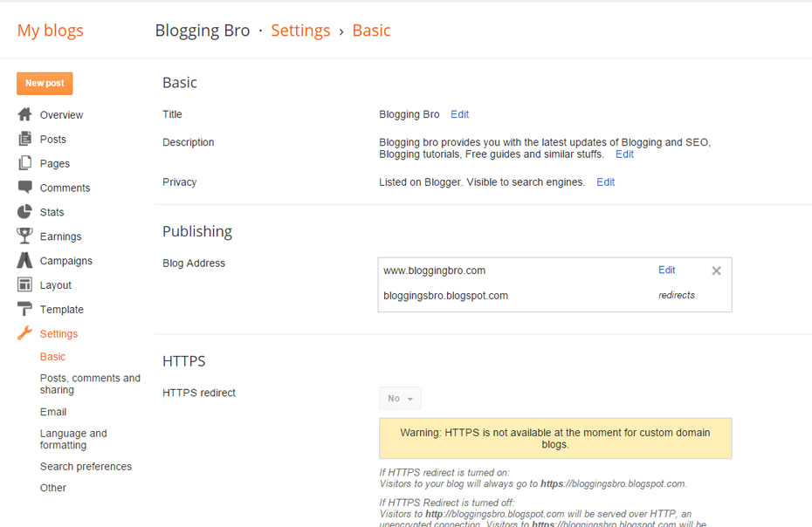This screenshot has width=812, height=527.
Task: Click the My blogs header link
Action: pos(51,31)
